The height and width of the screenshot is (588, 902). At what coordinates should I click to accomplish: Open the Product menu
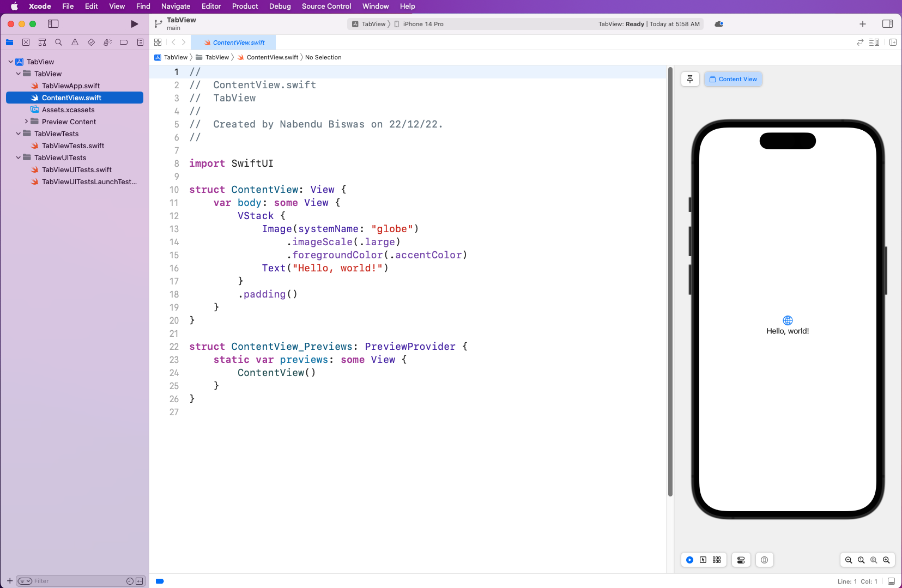(x=245, y=7)
